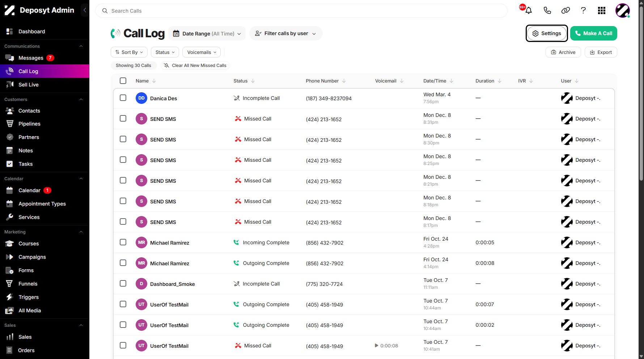The height and width of the screenshot is (359, 644).
Task: Click the Deposyt logo icon
Action: 10,10
